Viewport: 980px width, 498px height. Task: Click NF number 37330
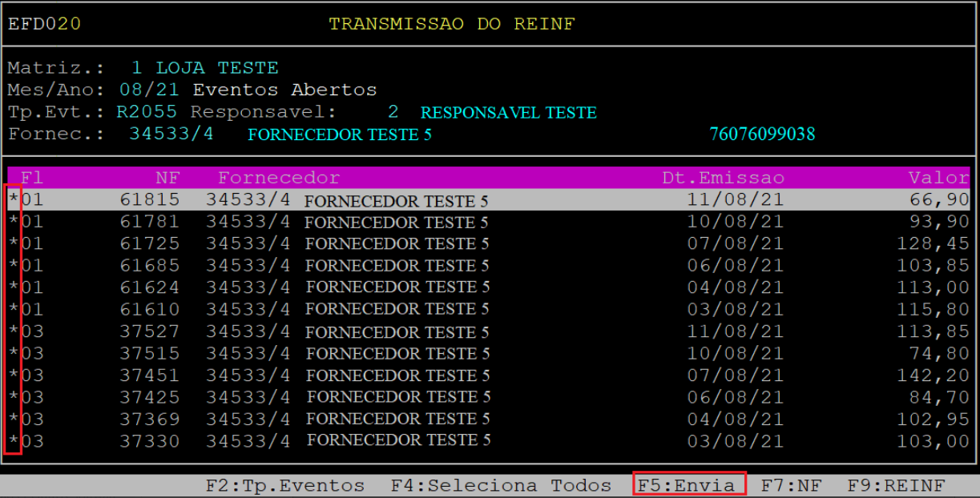(x=150, y=441)
